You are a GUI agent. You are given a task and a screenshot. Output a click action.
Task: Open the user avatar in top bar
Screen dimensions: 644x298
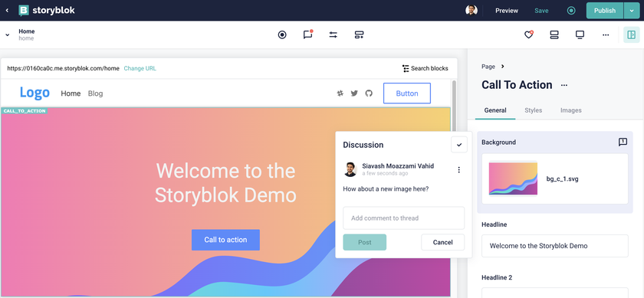click(x=471, y=10)
